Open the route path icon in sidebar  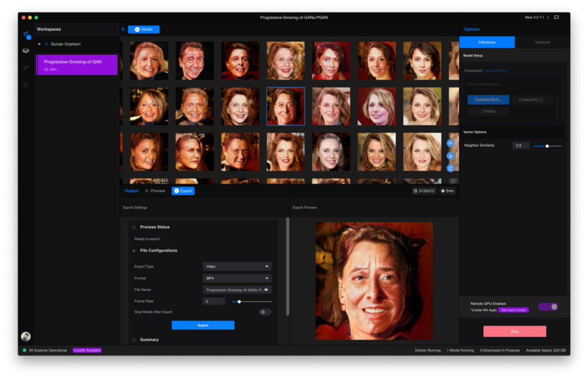(x=26, y=85)
